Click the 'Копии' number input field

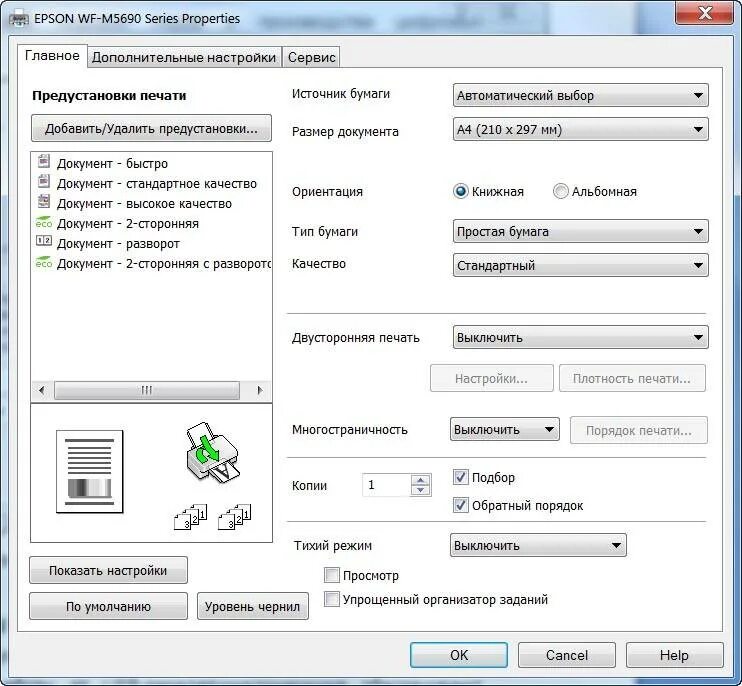tap(387, 485)
